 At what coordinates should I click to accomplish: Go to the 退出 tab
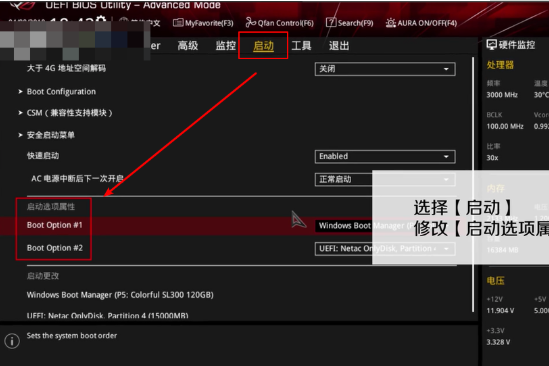tap(339, 46)
